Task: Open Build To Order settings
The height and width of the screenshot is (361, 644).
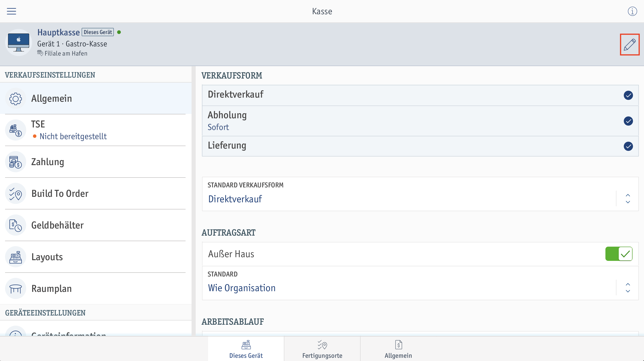Action: click(96, 194)
